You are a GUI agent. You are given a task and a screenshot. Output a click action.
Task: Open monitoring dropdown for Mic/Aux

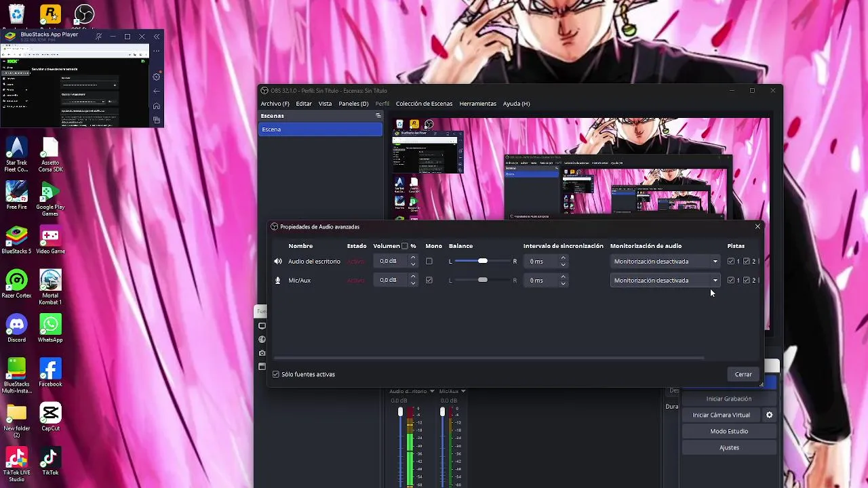point(665,281)
